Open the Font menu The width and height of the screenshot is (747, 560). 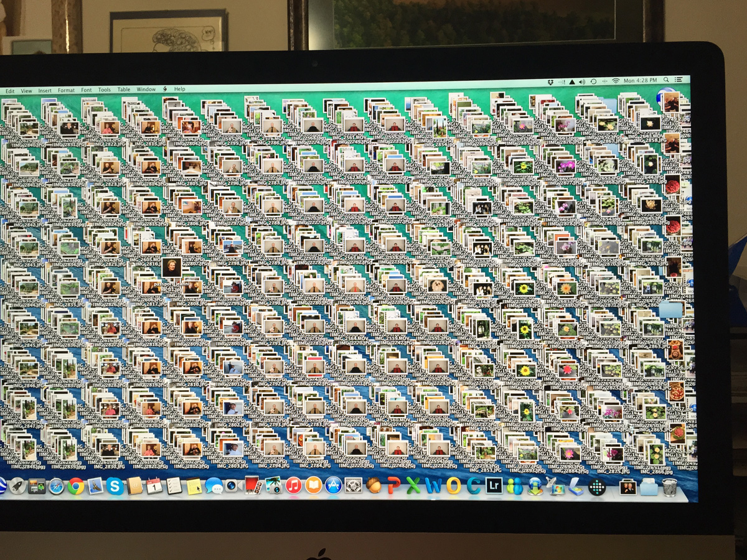point(86,90)
